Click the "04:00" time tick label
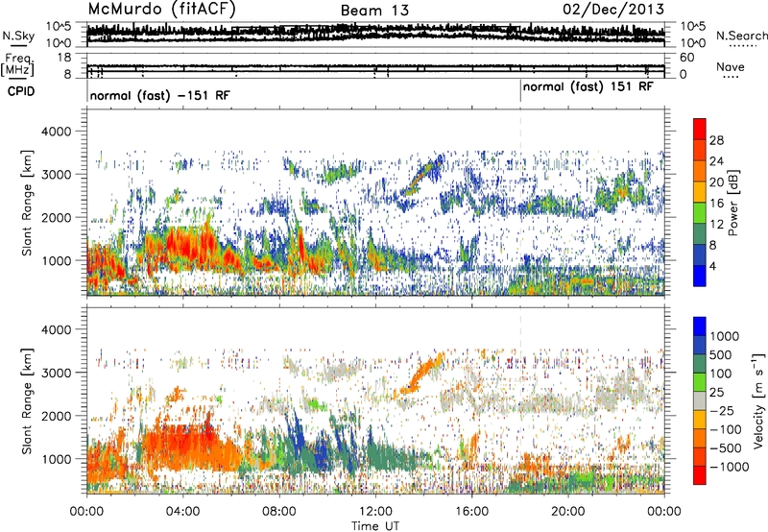This screenshot has width=768, height=532. [182, 512]
